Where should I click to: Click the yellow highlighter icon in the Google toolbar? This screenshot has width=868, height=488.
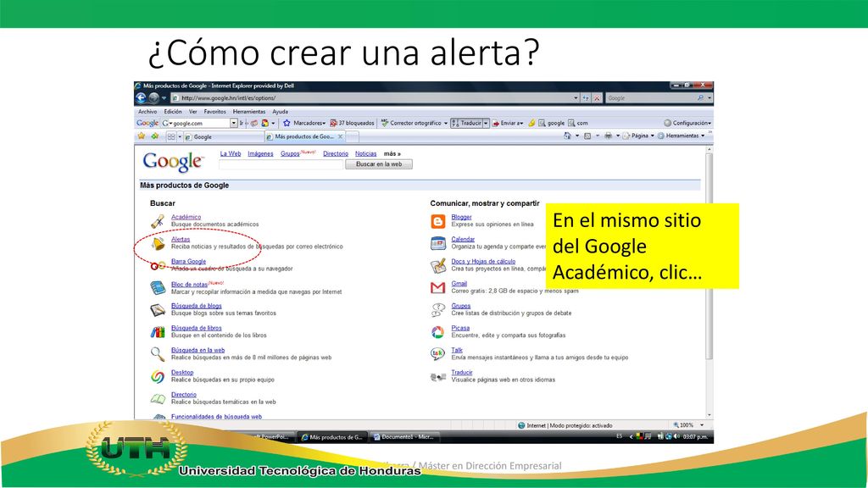(531, 123)
